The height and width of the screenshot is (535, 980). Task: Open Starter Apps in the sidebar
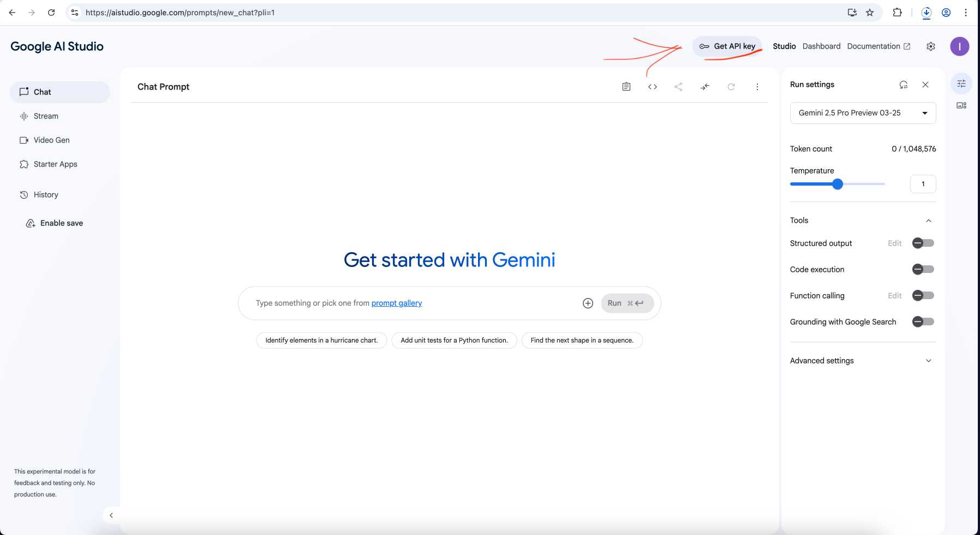point(60,164)
